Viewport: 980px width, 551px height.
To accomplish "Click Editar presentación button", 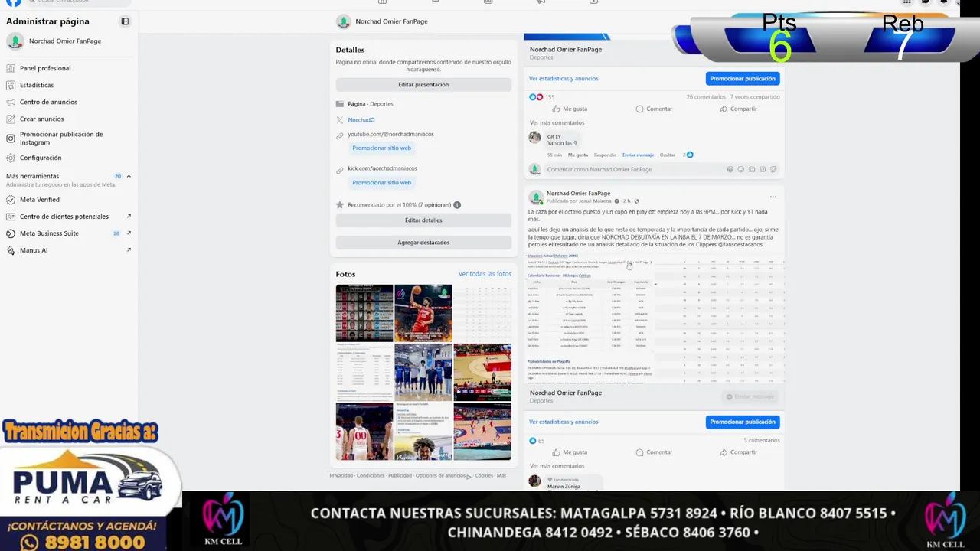I will click(x=423, y=85).
